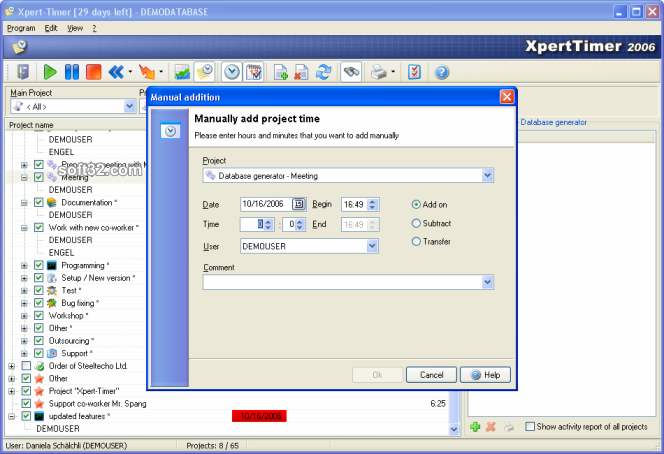Select the Subtract radio button
Image resolution: width=664 pixels, height=454 pixels.
tap(416, 223)
